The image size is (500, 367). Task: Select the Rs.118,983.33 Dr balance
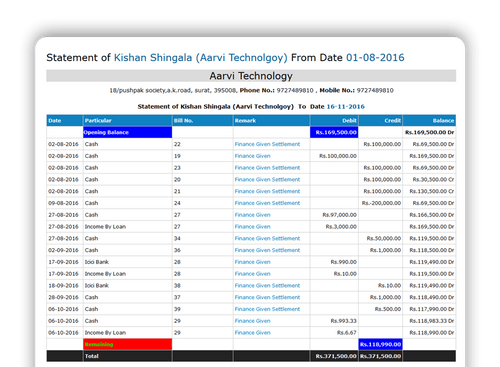click(x=432, y=321)
